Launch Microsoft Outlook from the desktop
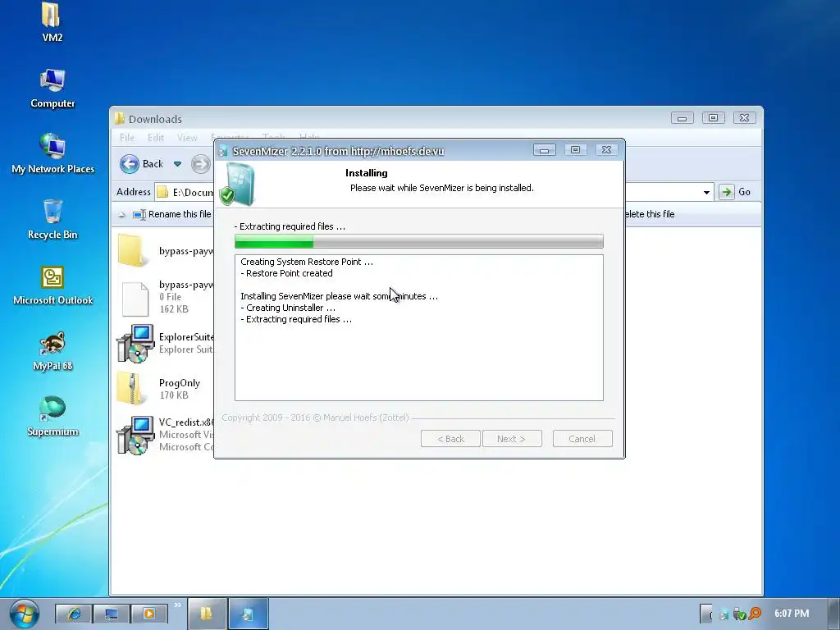Screen dimensions: 840x630 52,285
